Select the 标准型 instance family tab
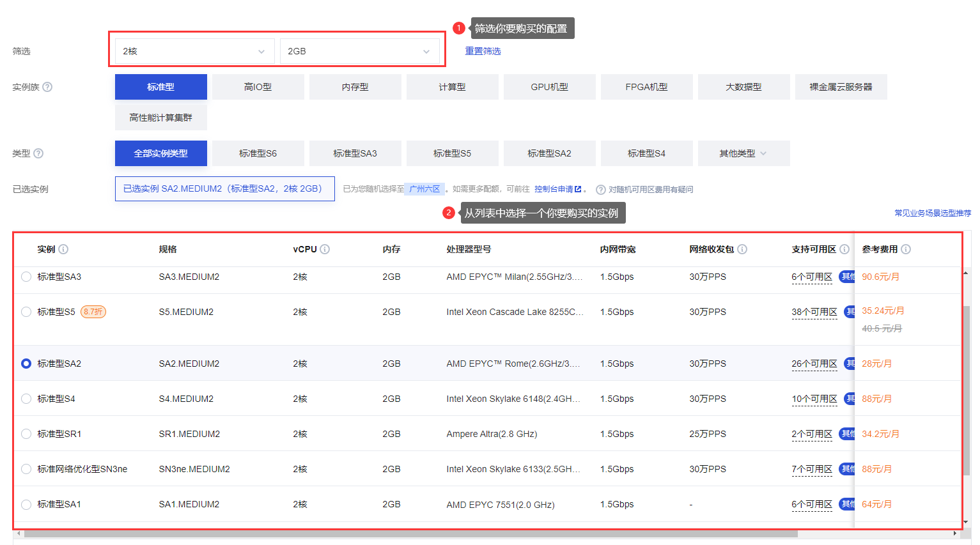 click(x=161, y=87)
